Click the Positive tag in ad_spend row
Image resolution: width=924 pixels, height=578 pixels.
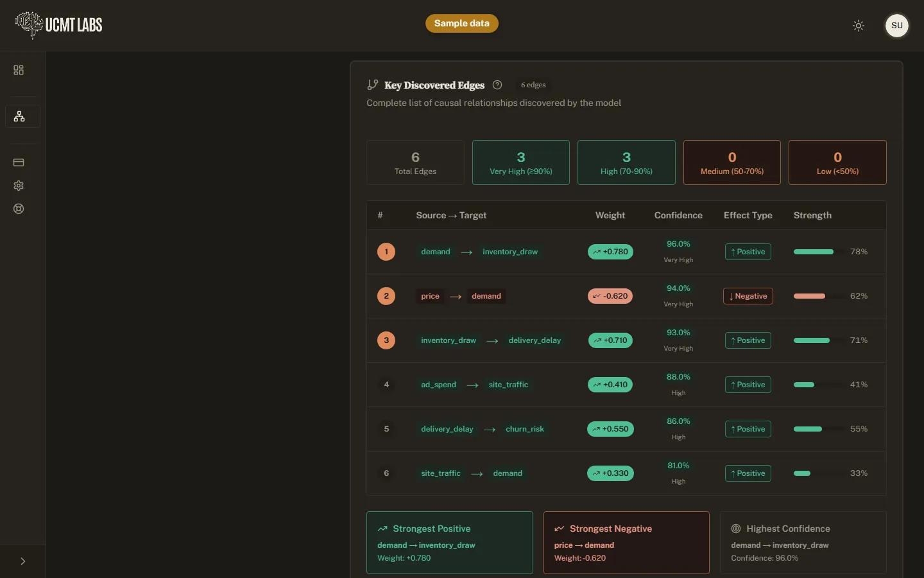click(x=748, y=385)
